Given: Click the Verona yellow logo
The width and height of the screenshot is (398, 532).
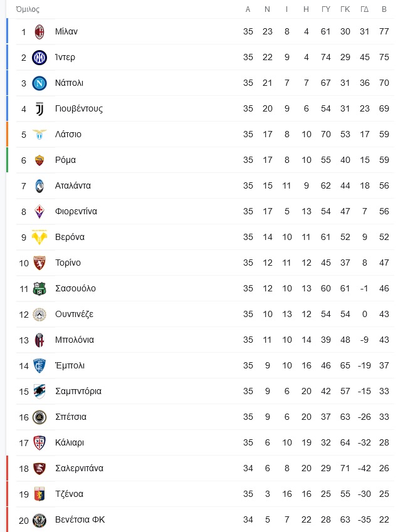Looking at the screenshot, I should pyautogui.click(x=39, y=237).
